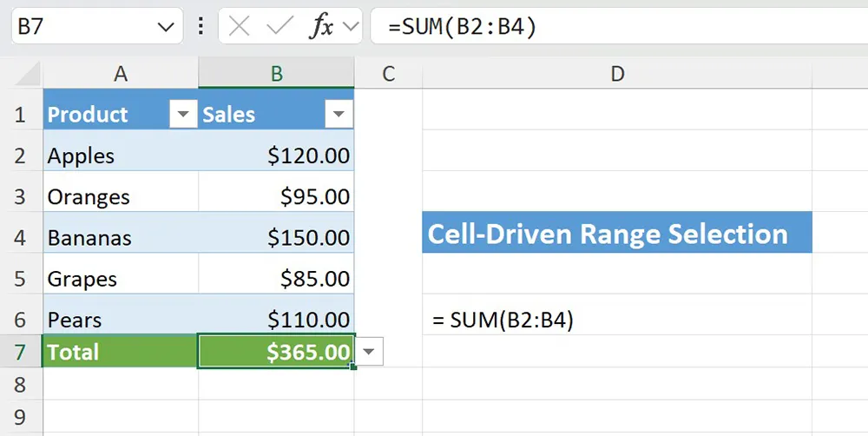Click the Cell-Driven Range Selection title cell
868x436 pixels.
pos(616,234)
